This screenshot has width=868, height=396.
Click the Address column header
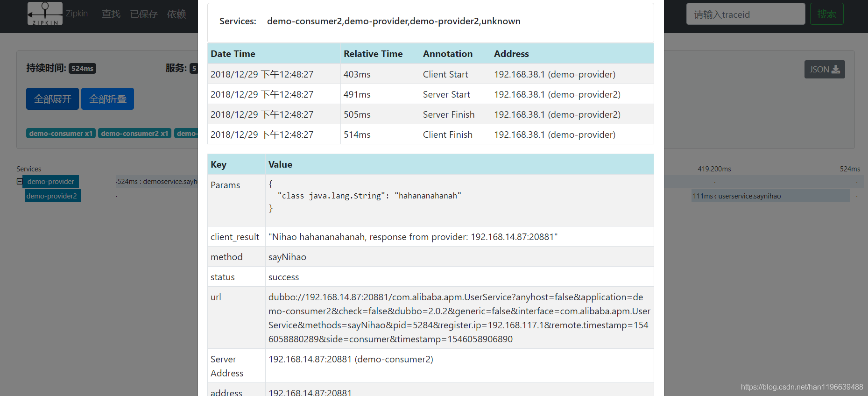pyautogui.click(x=572, y=54)
